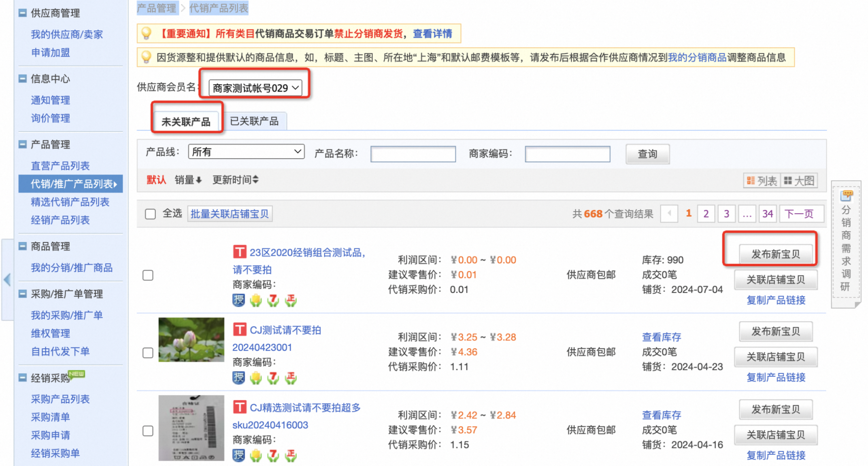Click the red T icon of 23区2020经销组合测试品

pos(240,252)
